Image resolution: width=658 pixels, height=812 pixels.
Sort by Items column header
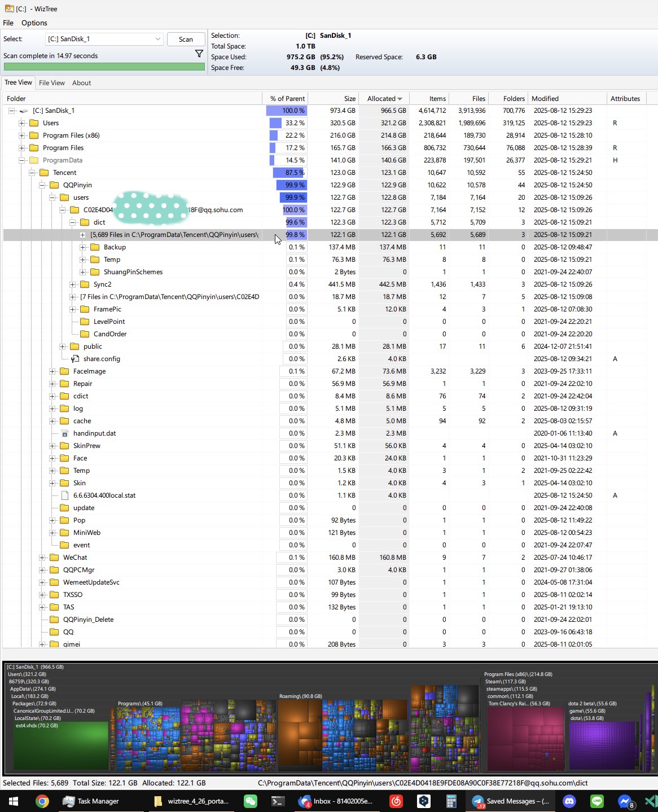point(429,99)
